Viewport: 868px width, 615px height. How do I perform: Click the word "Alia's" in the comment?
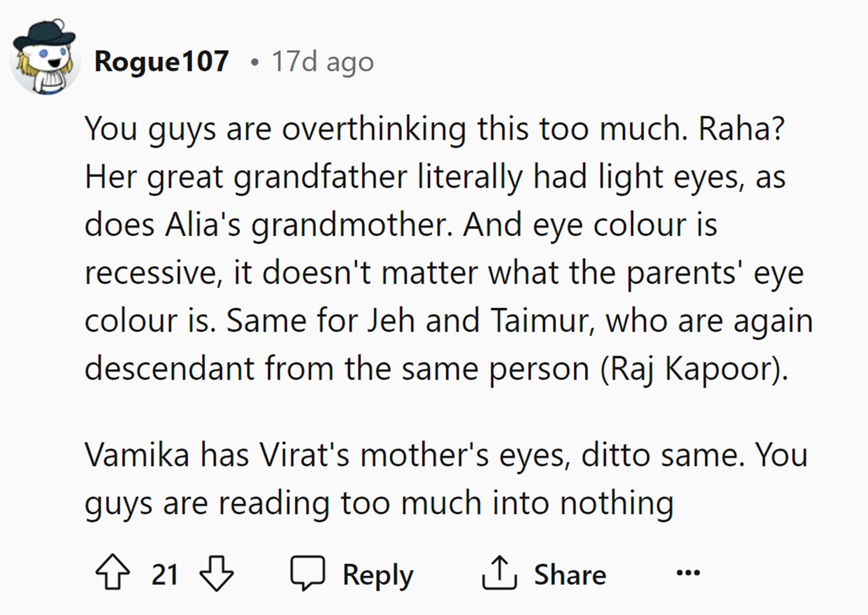tap(202, 225)
